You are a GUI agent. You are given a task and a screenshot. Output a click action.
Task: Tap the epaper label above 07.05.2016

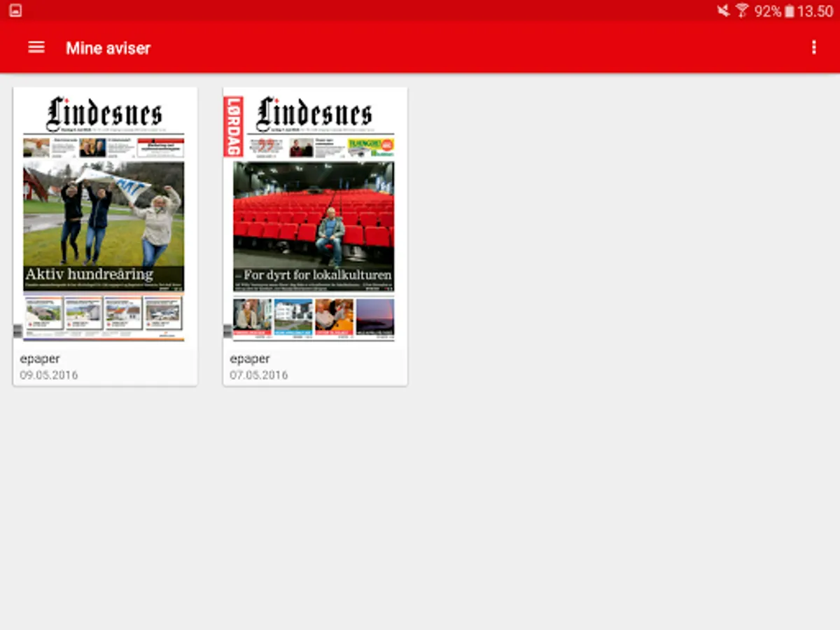pos(250,359)
